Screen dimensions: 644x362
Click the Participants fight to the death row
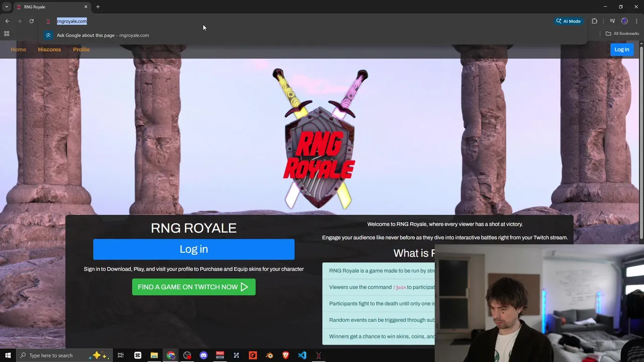pos(378,304)
